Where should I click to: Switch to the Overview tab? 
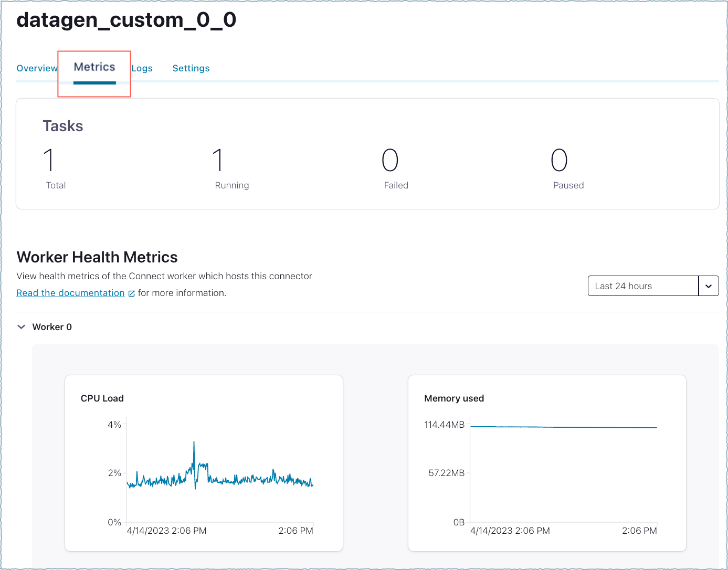[37, 68]
